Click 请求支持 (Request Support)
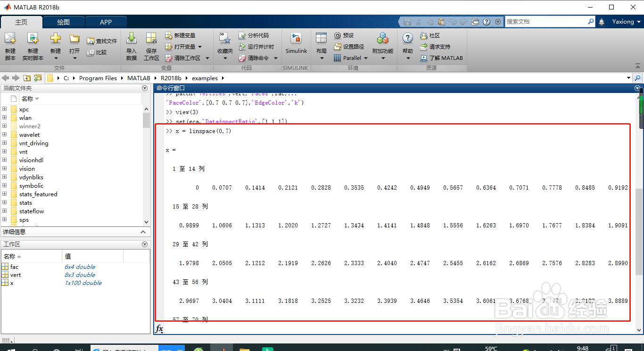The width and height of the screenshot is (644, 351). click(x=435, y=47)
